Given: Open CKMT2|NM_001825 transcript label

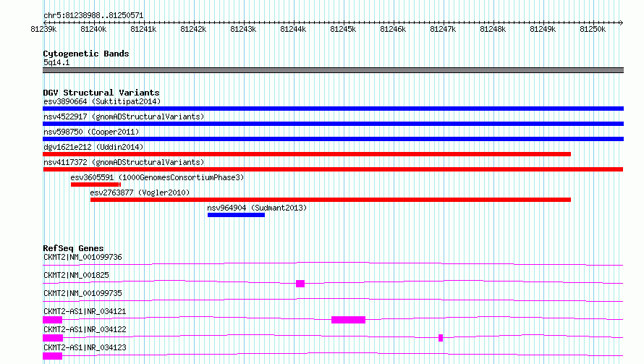Looking at the screenshot, I should tap(76, 275).
